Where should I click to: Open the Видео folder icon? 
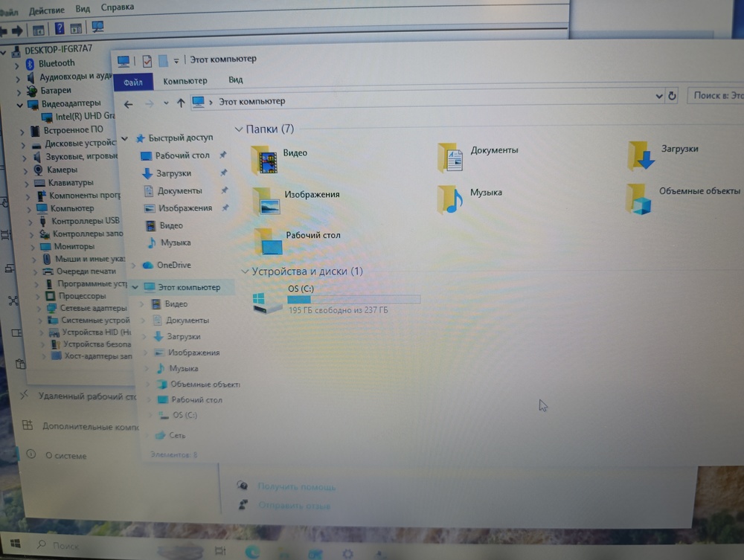(265, 160)
